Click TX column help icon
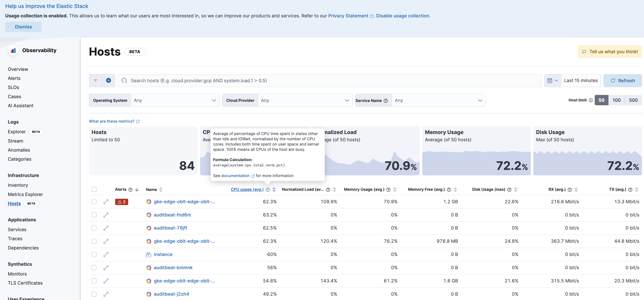Viewport: 644px width, 300px height. click(630, 190)
